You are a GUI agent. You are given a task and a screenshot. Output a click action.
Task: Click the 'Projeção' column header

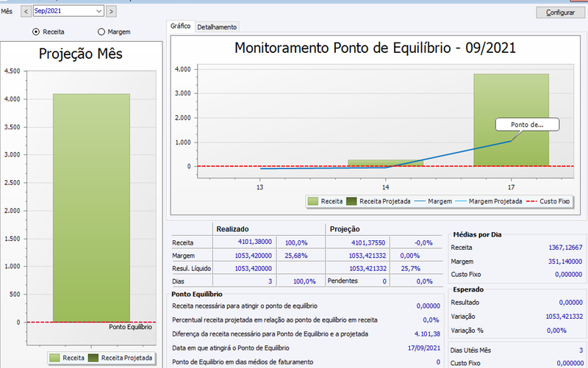click(345, 229)
